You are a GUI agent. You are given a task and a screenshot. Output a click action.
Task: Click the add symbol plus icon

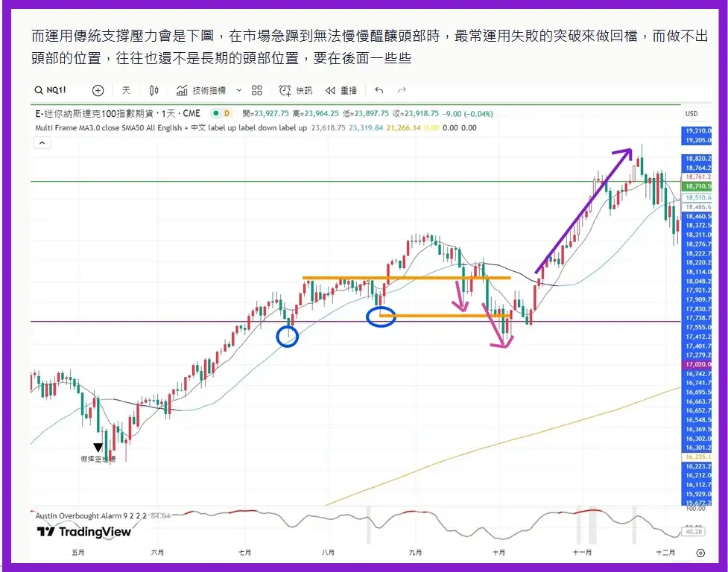(98, 90)
